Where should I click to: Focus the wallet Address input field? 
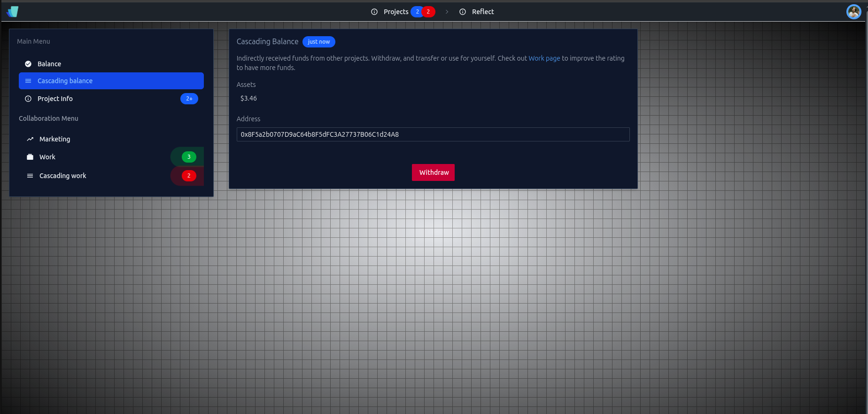pyautogui.click(x=433, y=134)
